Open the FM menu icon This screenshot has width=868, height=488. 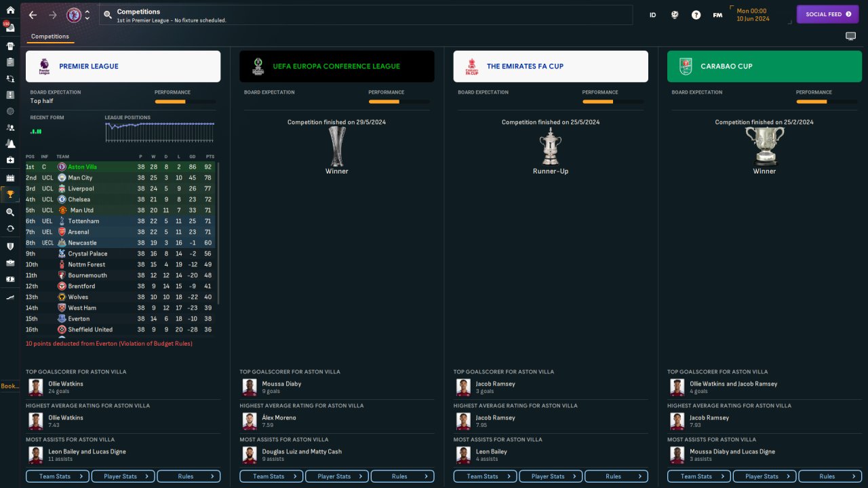tap(717, 15)
